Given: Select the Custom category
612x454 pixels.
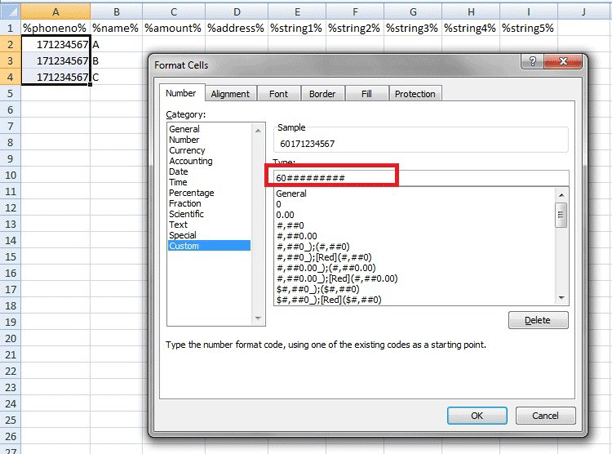Looking at the screenshot, I should tap(184, 246).
